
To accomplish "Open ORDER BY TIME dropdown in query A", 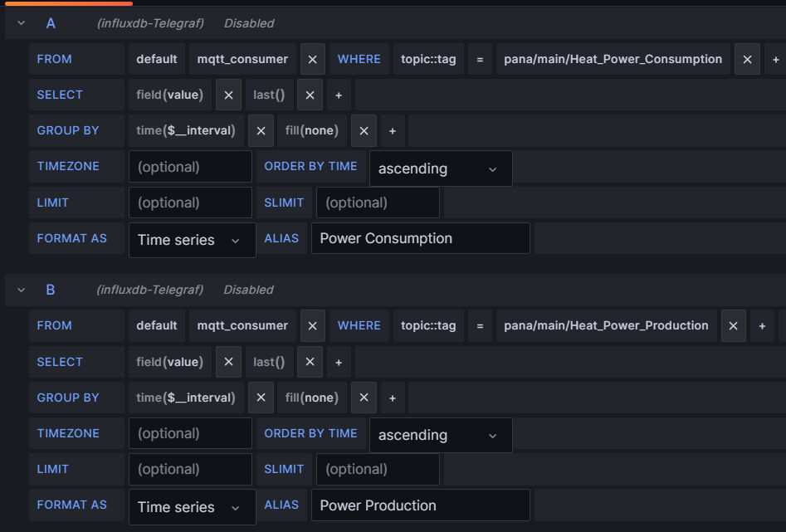I will pyautogui.click(x=441, y=168).
